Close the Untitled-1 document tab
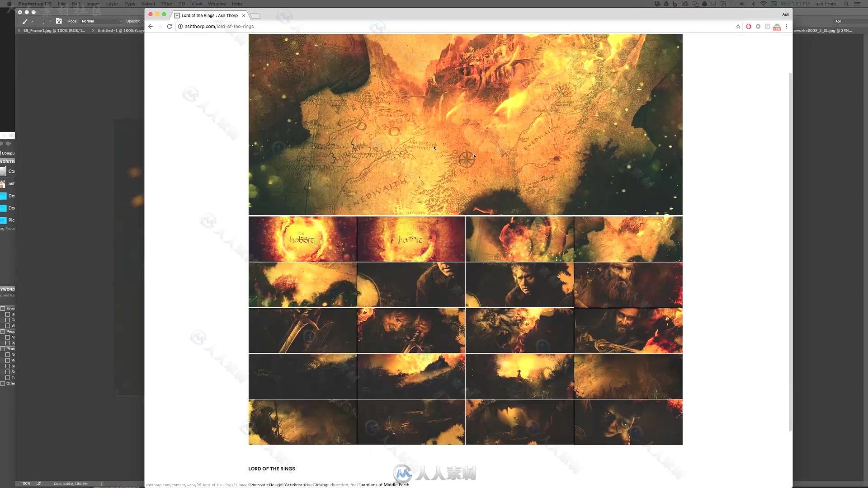868x488 pixels. [93, 31]
